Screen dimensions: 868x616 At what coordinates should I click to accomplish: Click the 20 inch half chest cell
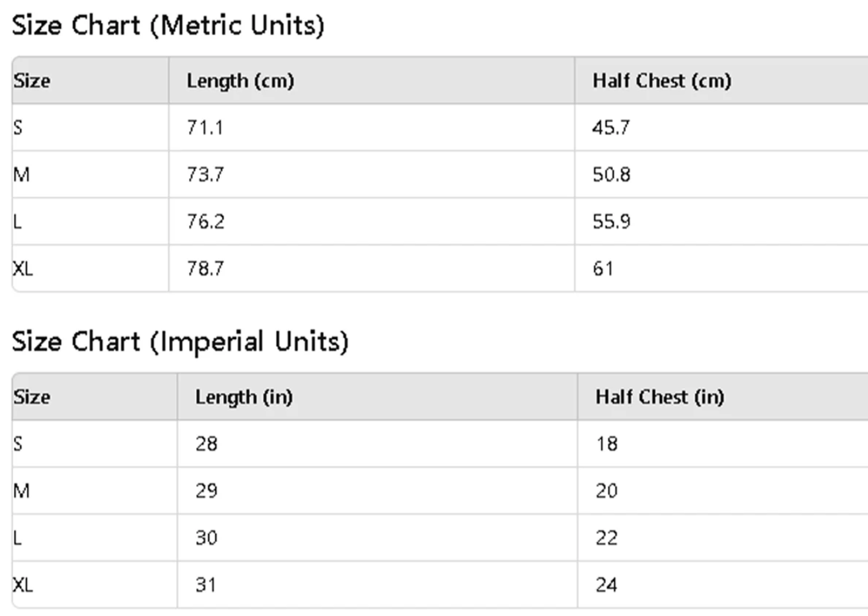(606, 490)
